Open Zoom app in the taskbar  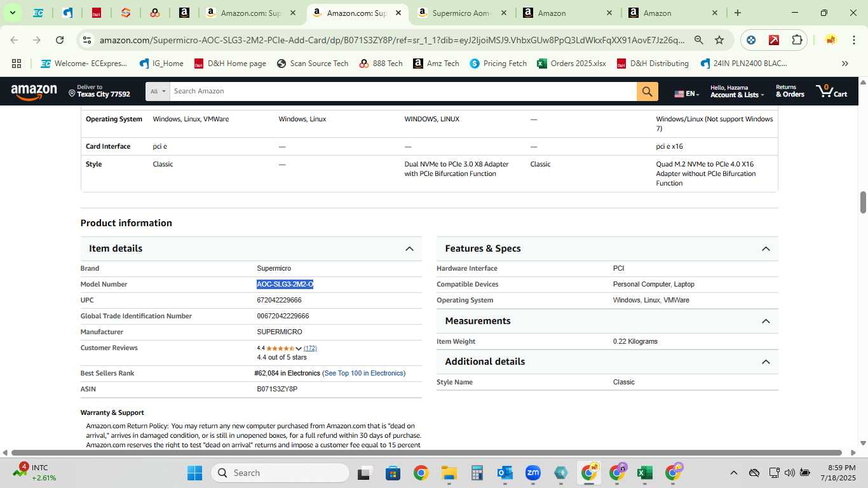pyautogui.click(x=532, y=473)
